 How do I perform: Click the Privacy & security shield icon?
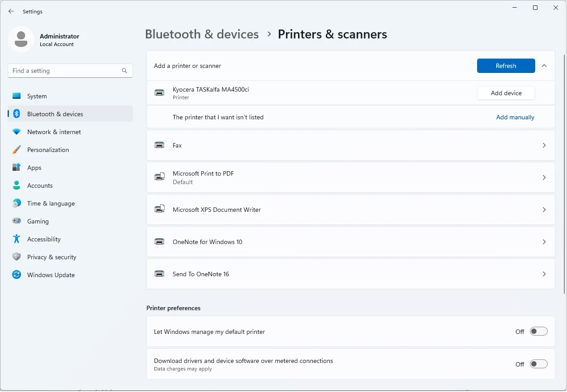(17, 257)
